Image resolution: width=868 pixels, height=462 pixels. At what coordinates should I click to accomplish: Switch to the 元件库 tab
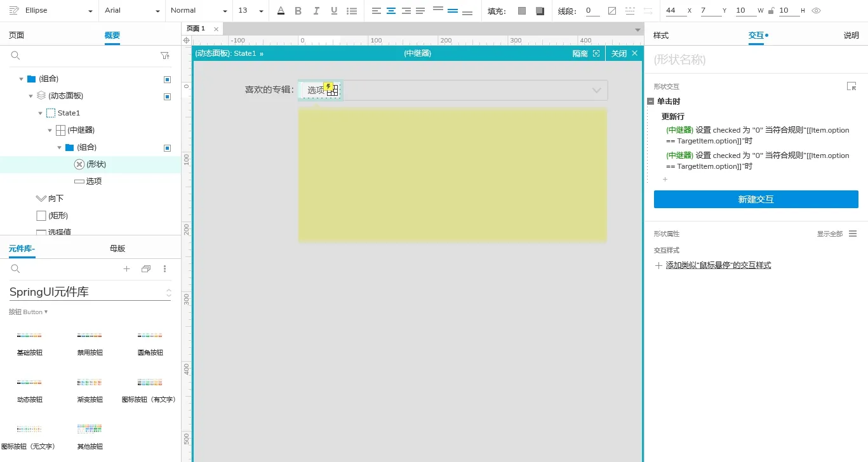click(x=22, y=249)
